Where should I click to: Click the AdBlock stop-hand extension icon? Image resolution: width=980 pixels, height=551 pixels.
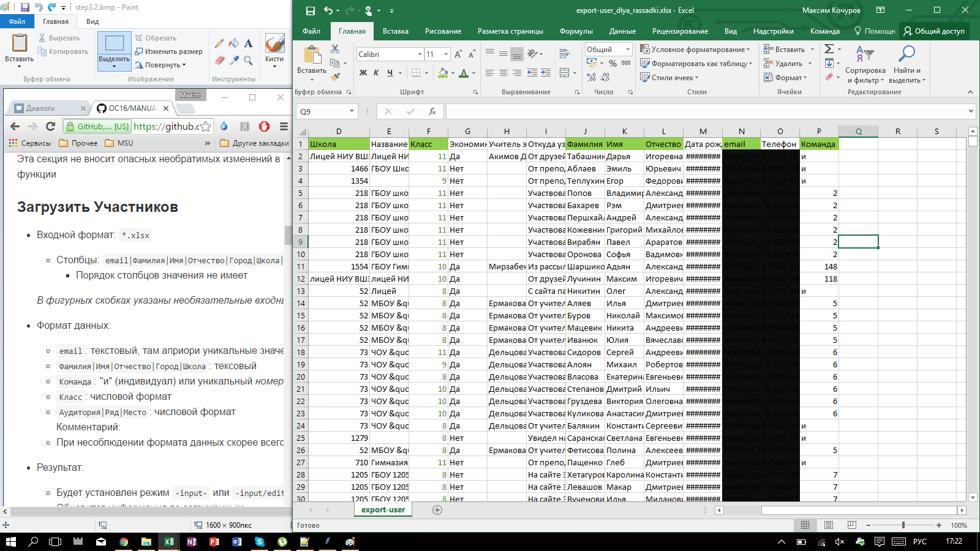tap(264, 126)
